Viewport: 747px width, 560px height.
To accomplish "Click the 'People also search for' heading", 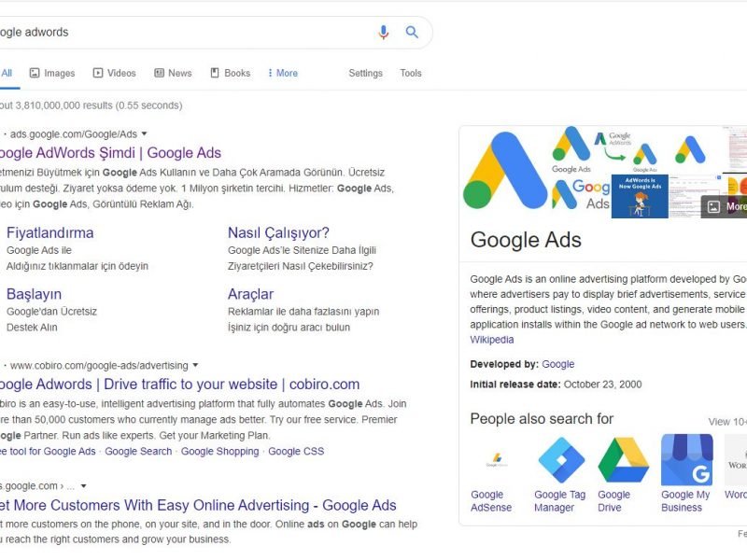I will [542, 419].
